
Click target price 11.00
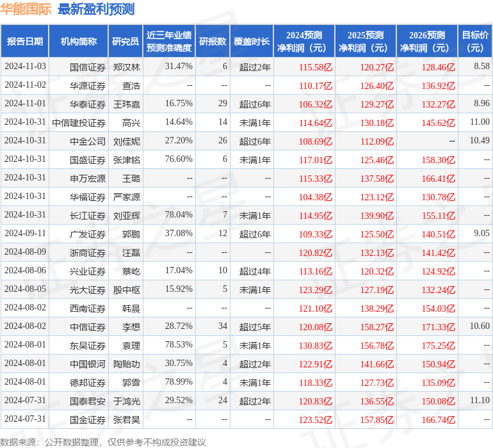[480, 122]
